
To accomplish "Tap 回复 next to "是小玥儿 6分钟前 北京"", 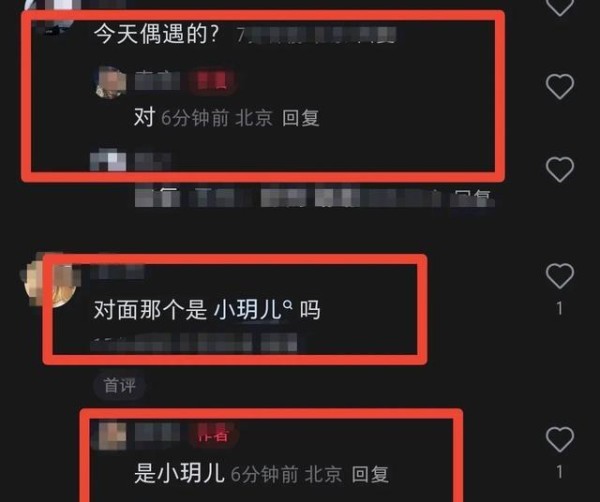I will (x=370, y=474).
